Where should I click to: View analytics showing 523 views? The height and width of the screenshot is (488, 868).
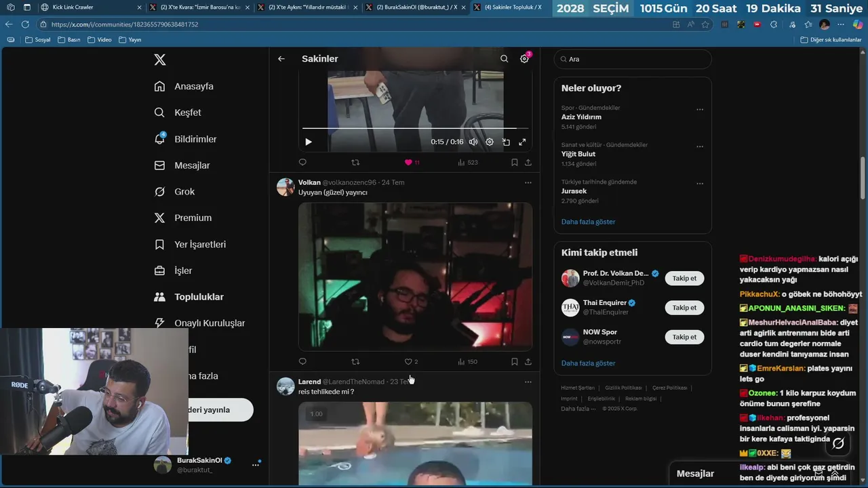pos(467,162)
